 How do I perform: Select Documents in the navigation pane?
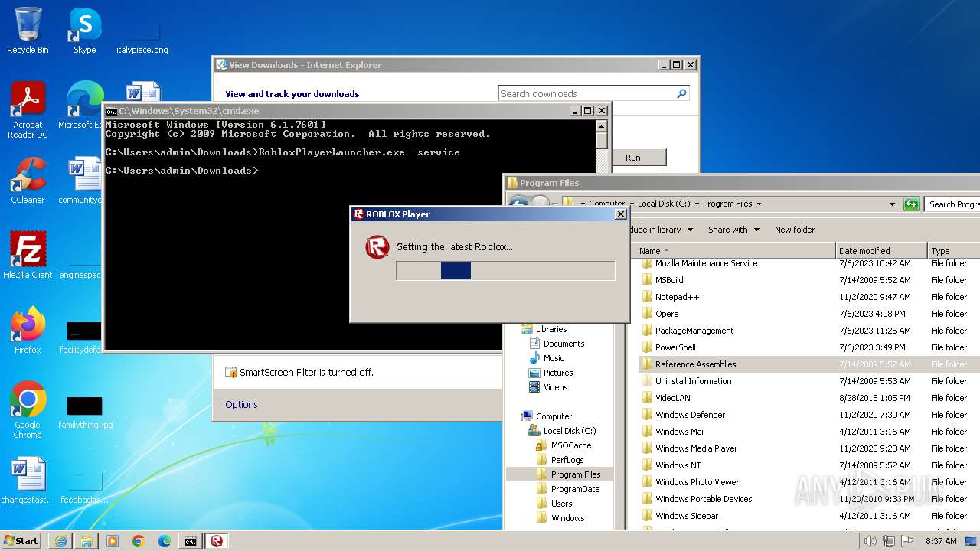557,344
